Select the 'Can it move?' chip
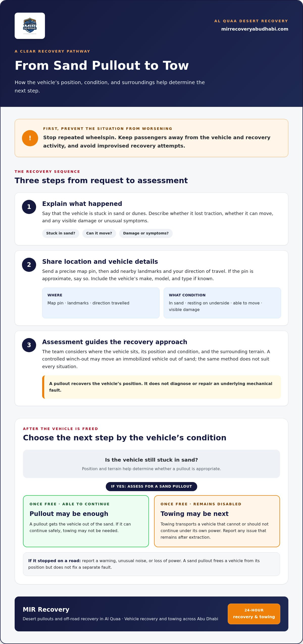303x644 pixels. [x=99, y=233]
